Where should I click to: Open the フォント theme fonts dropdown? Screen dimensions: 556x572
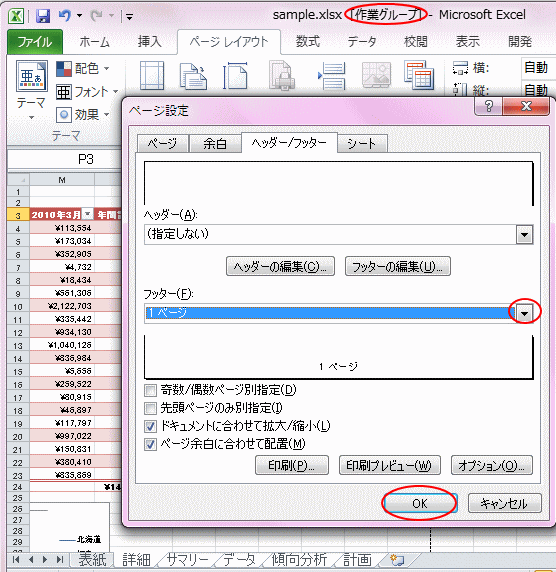(x=87, y=92)
